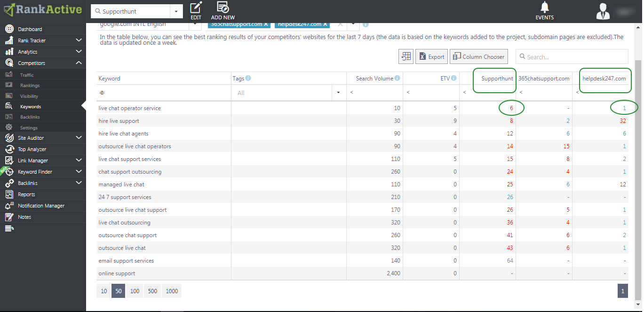
Task: Select Keywords under Competitors
Action: tap(31, 107)
